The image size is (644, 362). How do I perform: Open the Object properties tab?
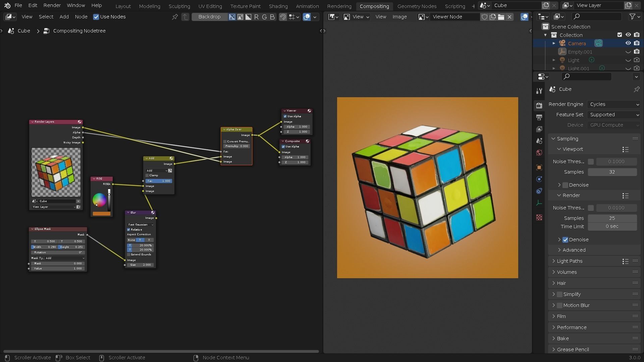click(539, 167)
